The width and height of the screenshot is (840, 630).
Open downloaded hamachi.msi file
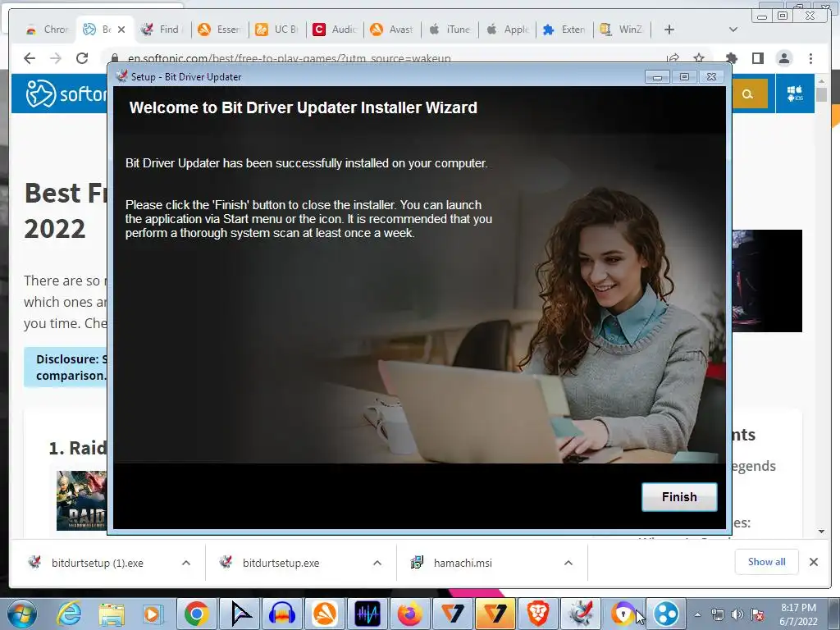tap(463, 563)
